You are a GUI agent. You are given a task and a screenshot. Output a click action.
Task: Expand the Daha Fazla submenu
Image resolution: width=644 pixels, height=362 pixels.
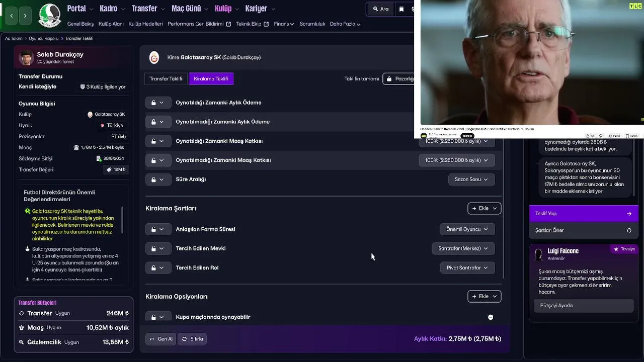345,24
